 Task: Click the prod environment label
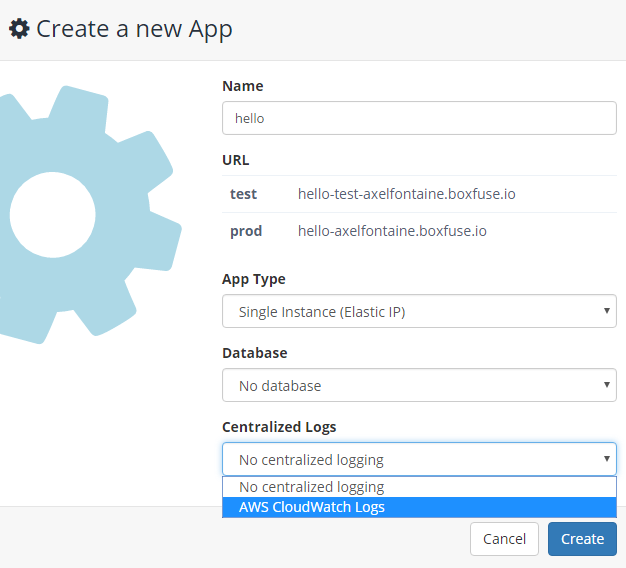pos(246,232)
